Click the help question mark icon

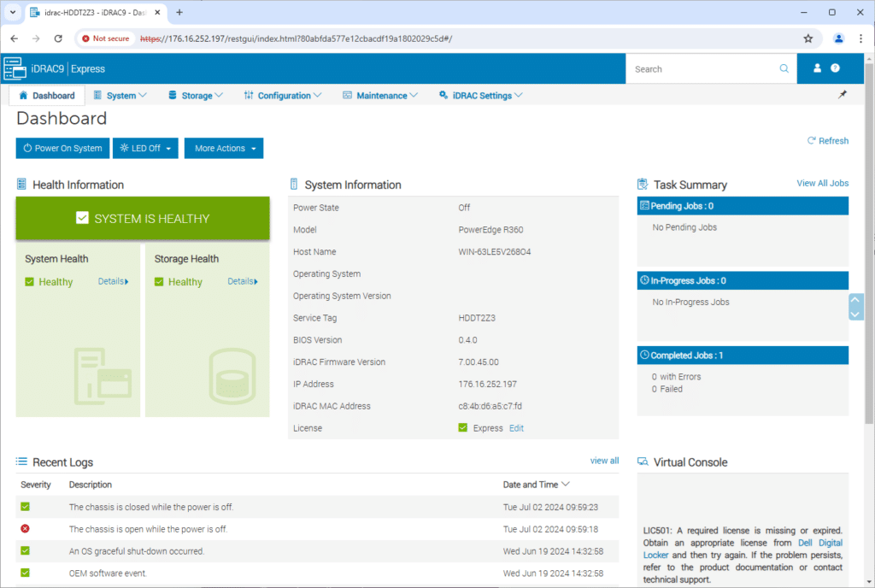(x=835, y=68)
